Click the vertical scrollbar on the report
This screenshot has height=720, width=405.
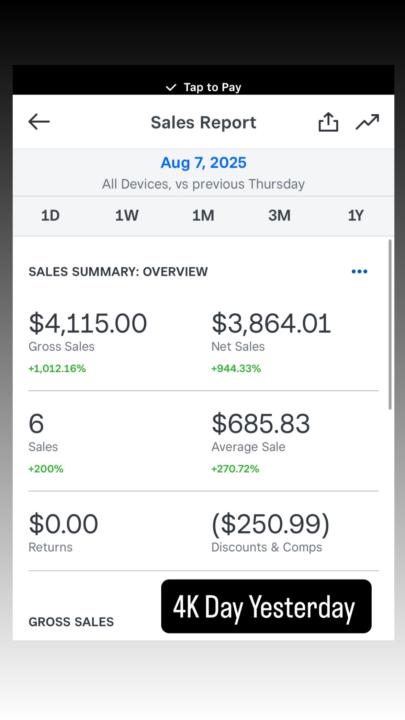390,324
